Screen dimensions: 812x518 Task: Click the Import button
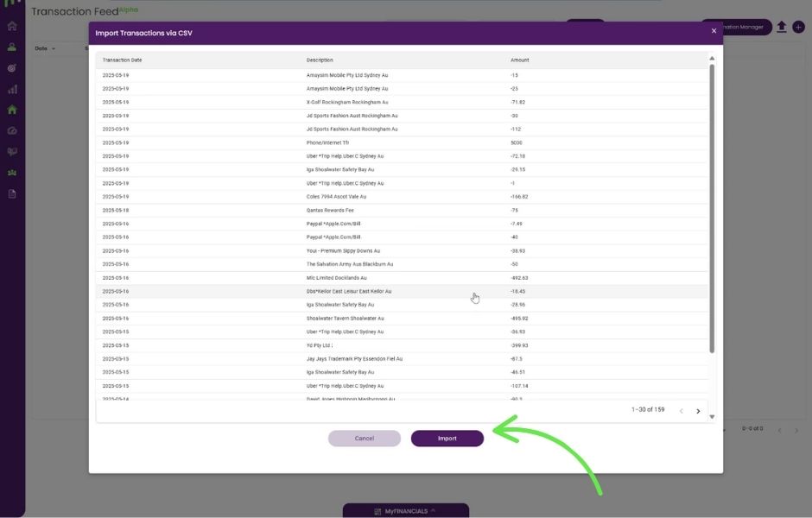(x=447, y=439)
